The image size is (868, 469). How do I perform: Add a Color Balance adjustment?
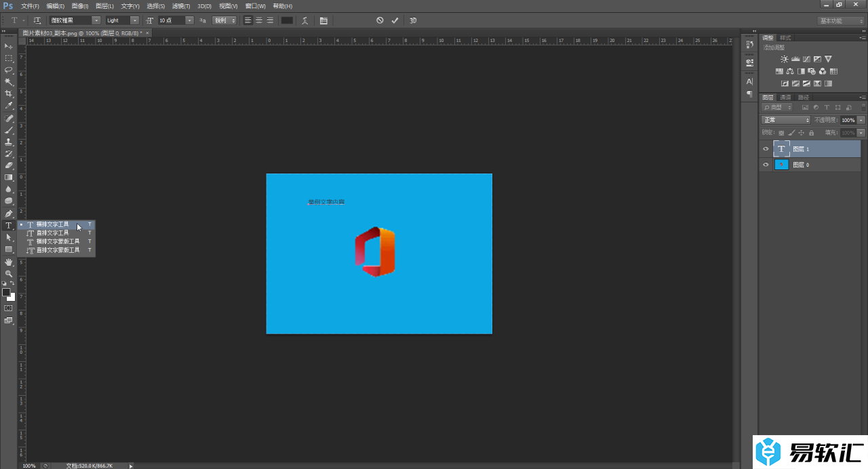tap(790, 71)
